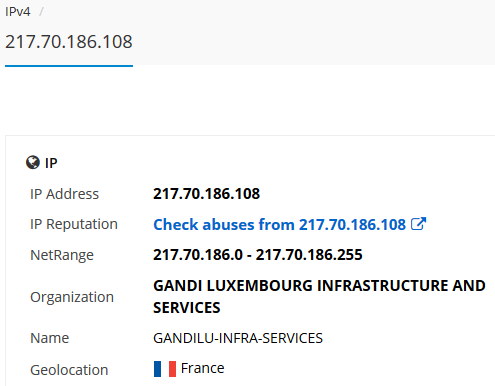Click the GANDILU-INFRA-SERVICES name value
The width and height of the screenshot is (495, 386).
tap(238, 338)
